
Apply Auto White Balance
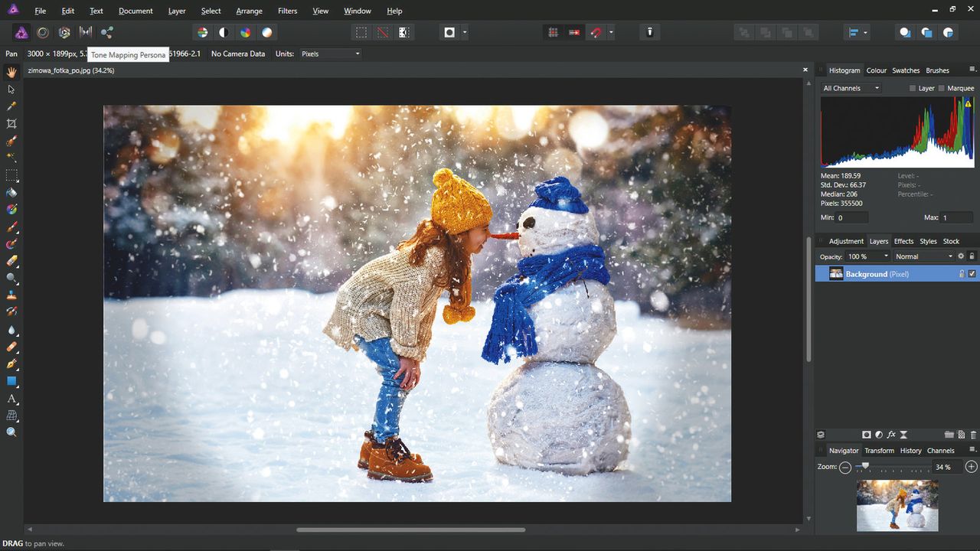[x=266, y=32]
